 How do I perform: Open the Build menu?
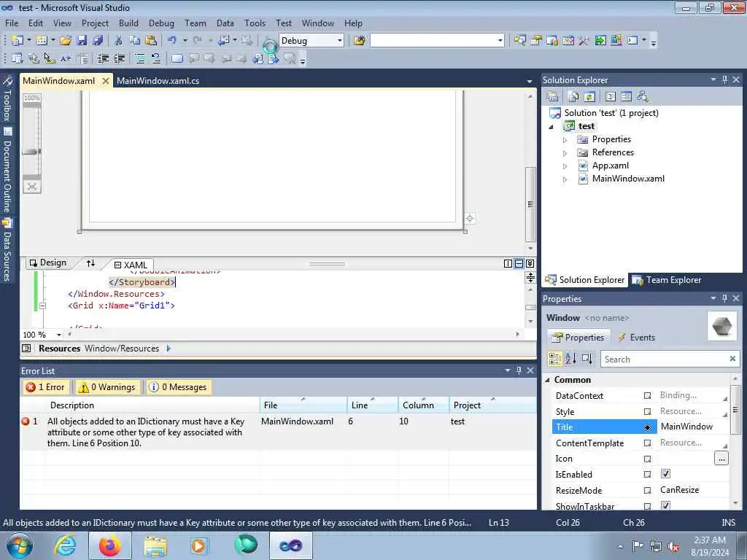pos(128,23)
